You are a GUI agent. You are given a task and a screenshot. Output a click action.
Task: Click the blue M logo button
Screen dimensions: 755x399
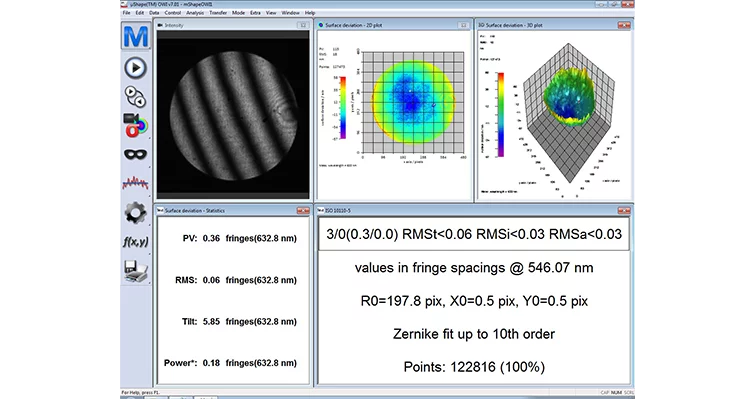click(136, 36)
